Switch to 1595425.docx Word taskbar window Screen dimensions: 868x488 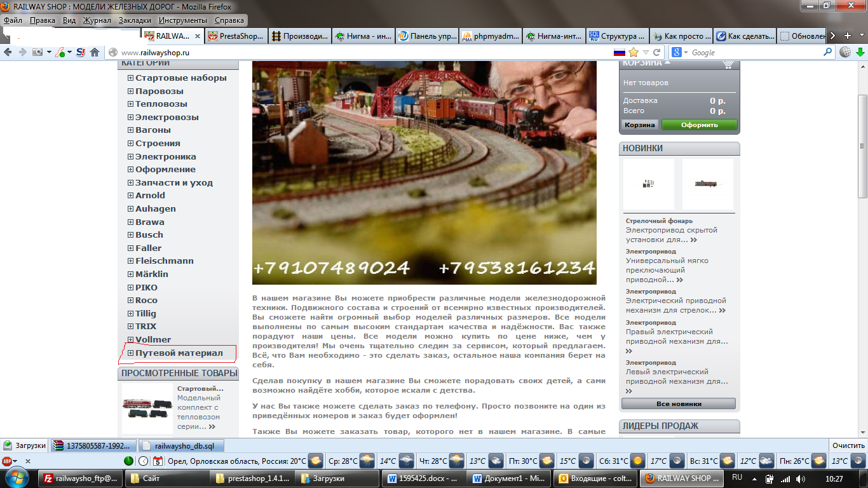(424, 478)
